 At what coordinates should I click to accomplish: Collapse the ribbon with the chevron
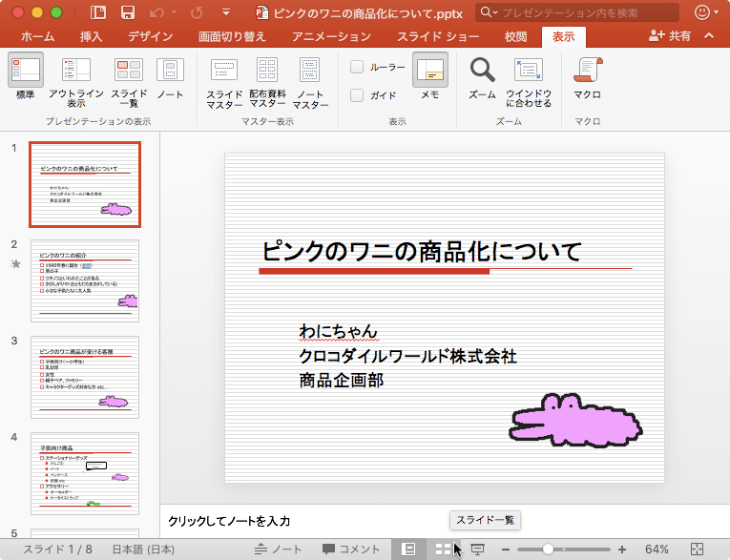(x=708, y=36)
